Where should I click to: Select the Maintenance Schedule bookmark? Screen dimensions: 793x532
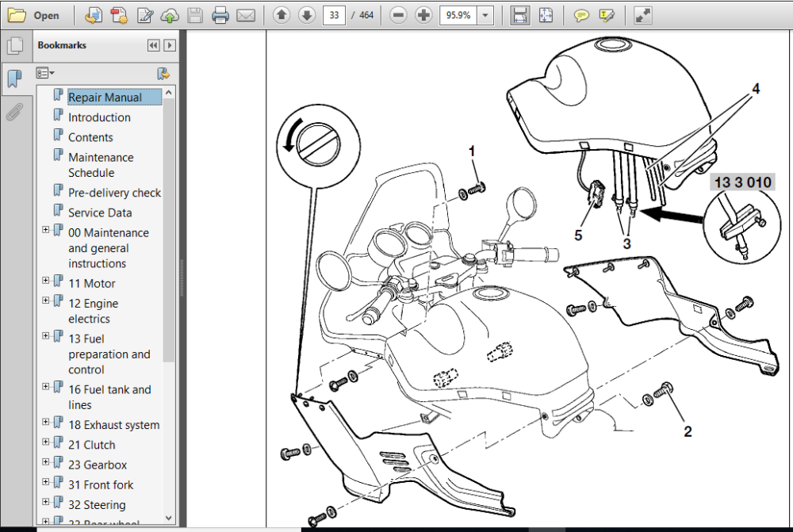pos(101,165)
